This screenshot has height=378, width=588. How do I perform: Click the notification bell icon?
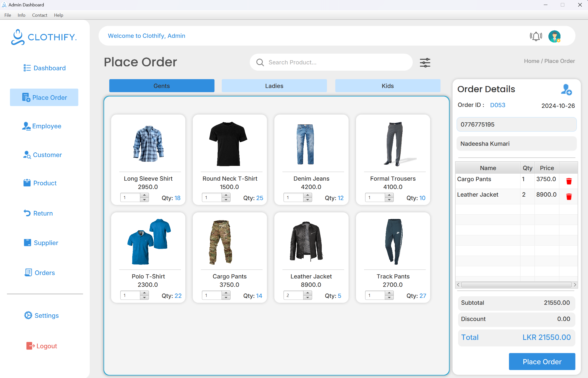pos(536,36)
